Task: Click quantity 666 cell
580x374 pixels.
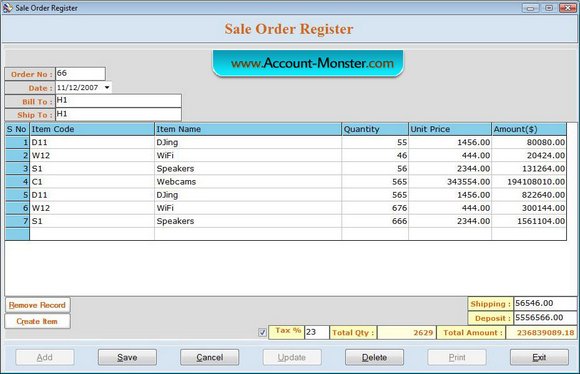Action: (375, 221)
